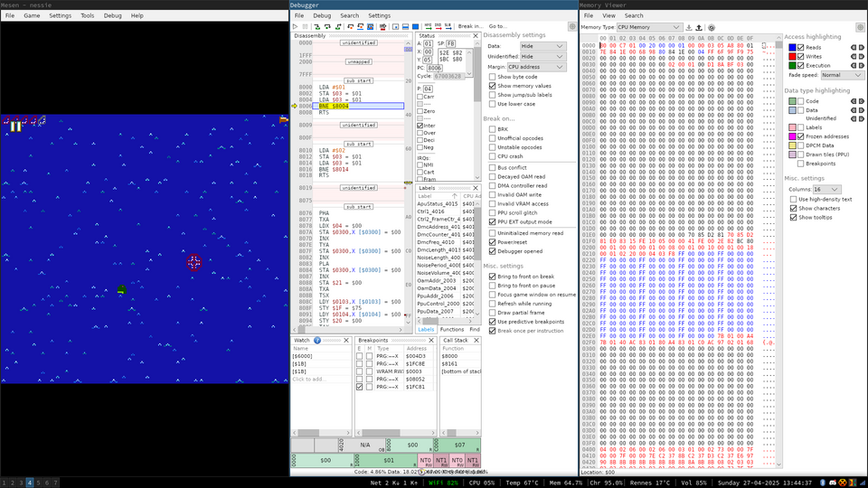The image size is (868, 488).
Task: Click the red Writes color swatch
Action: pos(792,56)
